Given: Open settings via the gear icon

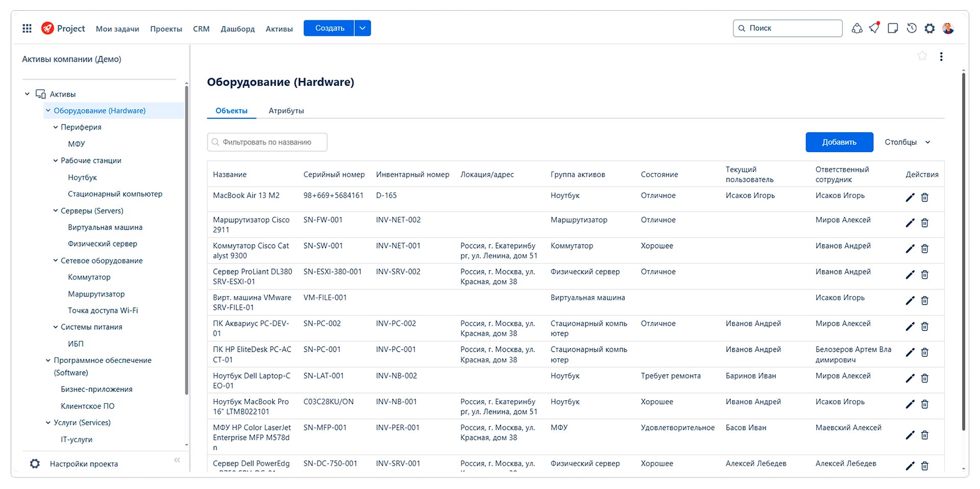Looking at the screenshot, I should click(930, 28).
